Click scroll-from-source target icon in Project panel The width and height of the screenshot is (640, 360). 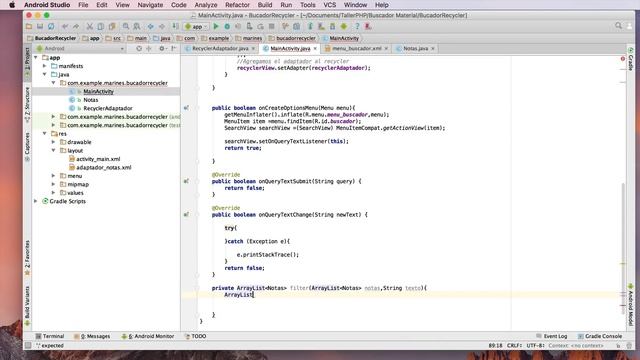point(139,49)
